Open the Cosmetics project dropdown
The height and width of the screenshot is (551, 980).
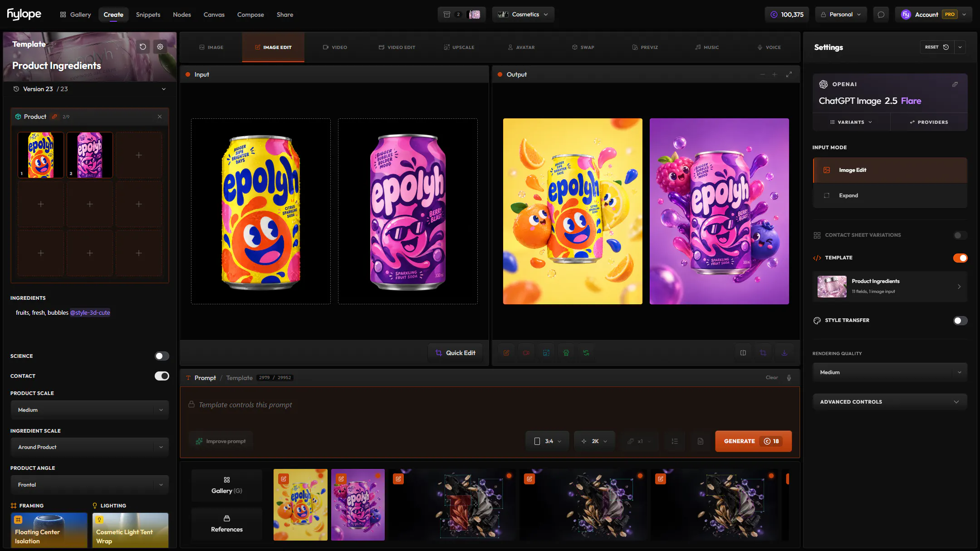tap(523, 15)
